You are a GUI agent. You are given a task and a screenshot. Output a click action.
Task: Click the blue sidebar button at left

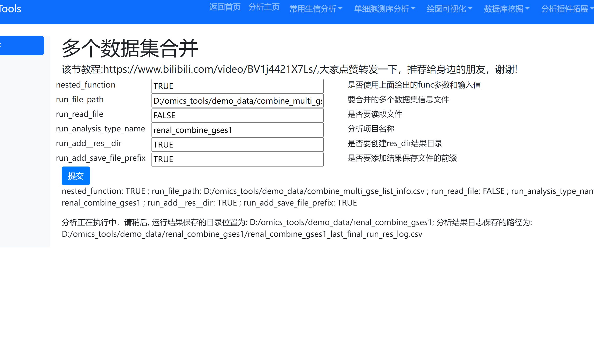coord(22,46)
